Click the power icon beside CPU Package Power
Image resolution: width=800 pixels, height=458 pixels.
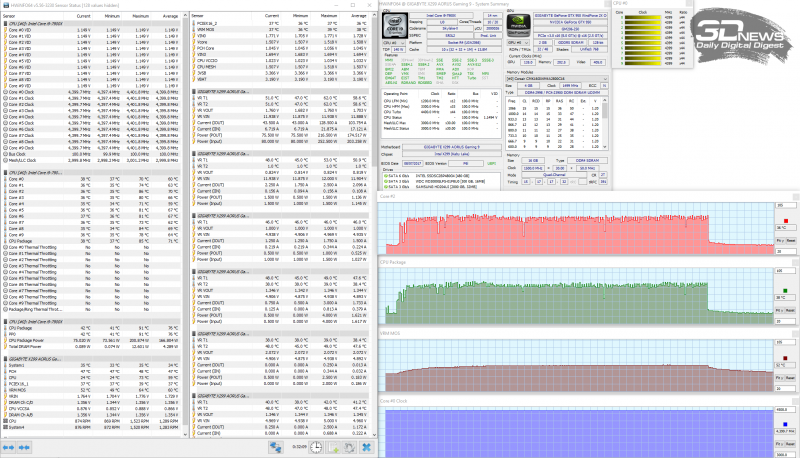click(x=6, y=341)
